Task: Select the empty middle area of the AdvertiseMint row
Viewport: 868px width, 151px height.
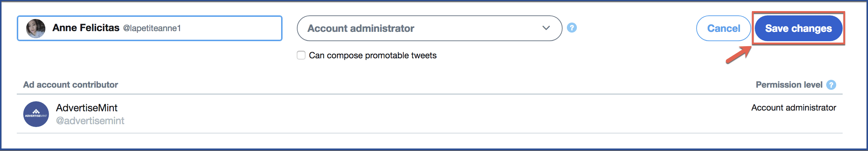Action: (429, 114)
